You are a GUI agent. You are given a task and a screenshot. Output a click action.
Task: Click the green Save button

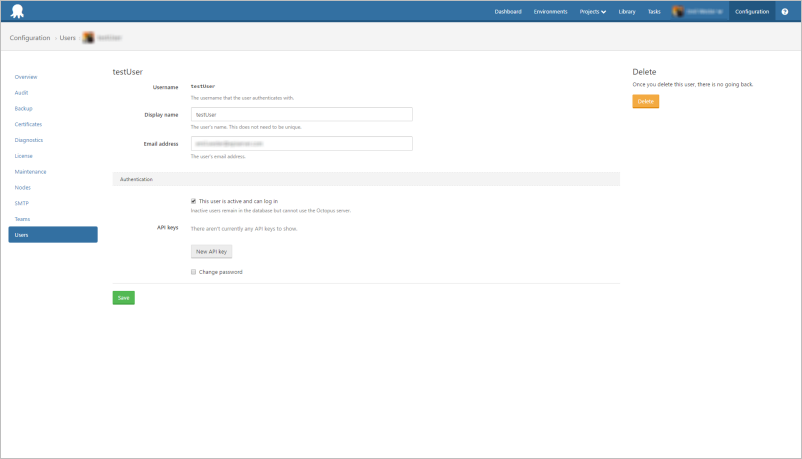tap(123, 298)
